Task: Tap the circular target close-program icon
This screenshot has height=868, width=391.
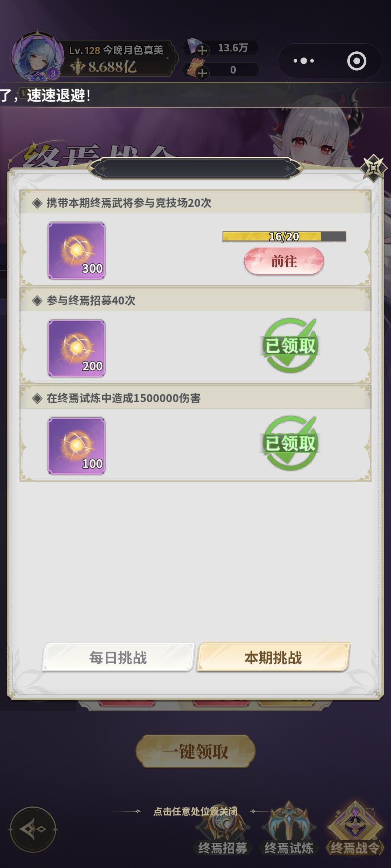Action: pos(357,61)
